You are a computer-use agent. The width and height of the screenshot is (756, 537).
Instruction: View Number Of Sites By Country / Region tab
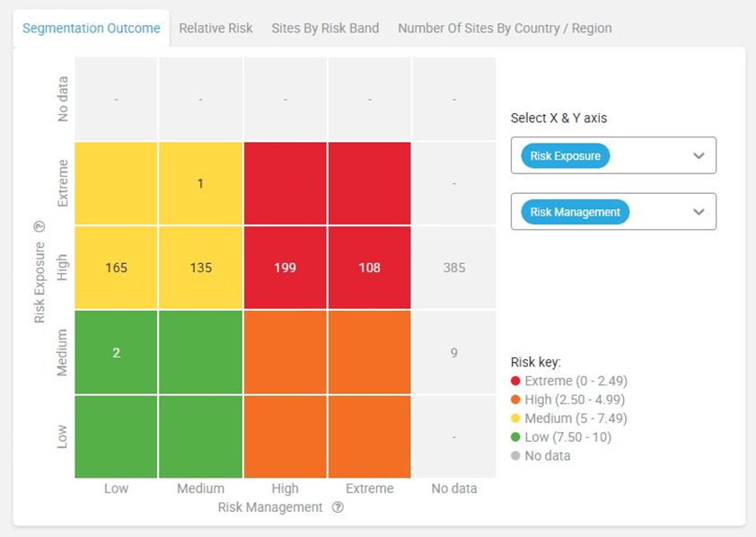click(505, 28)
